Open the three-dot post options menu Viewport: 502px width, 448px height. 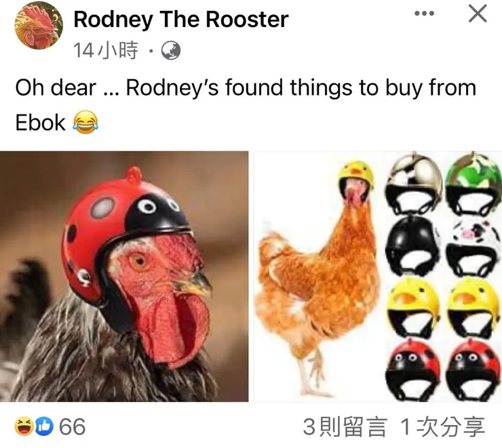[x=424, y=14]
